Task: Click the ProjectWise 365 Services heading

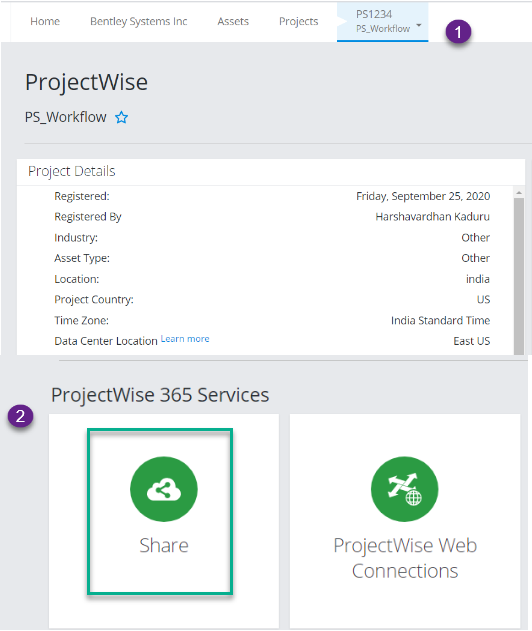Action: pos(160,395)
